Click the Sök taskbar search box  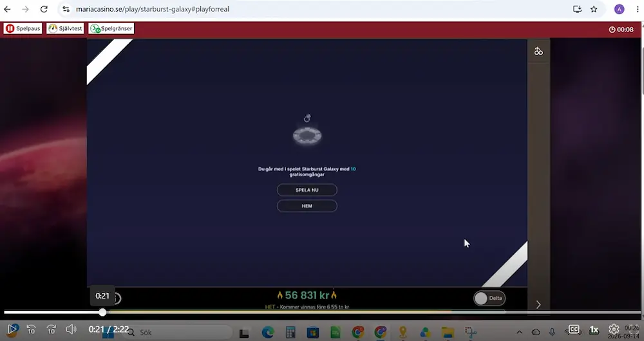pos(178,333)
